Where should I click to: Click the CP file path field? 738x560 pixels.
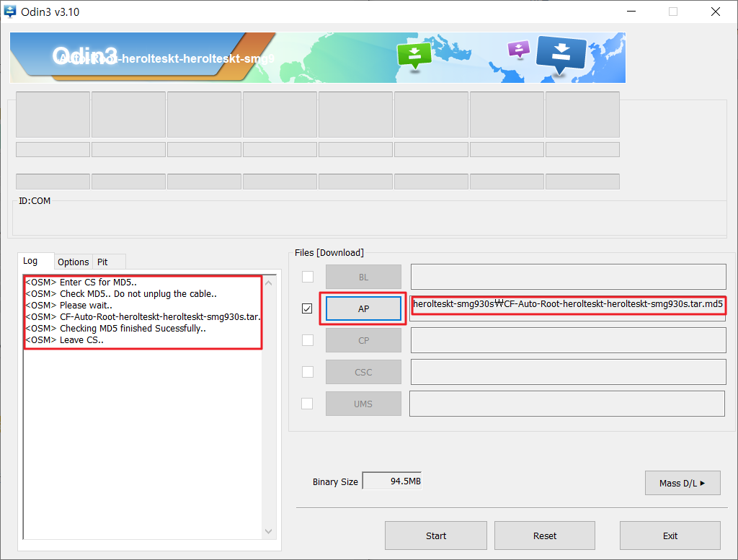569,340
